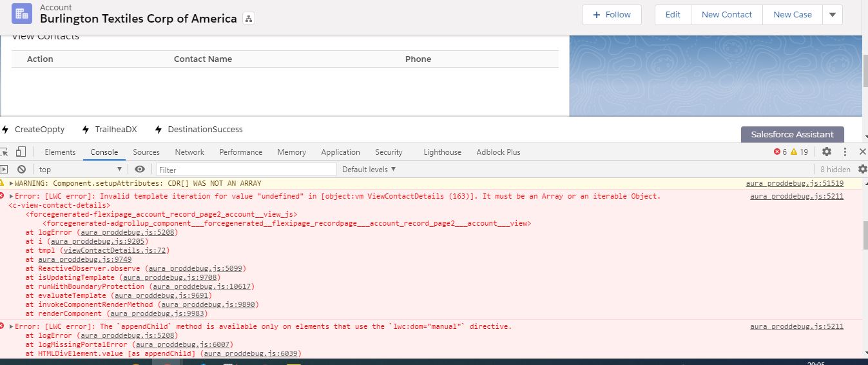Click the eye live expression icon
Image resolution: width=868 pixels, height=365 pixels.
(x=139, y=170)
